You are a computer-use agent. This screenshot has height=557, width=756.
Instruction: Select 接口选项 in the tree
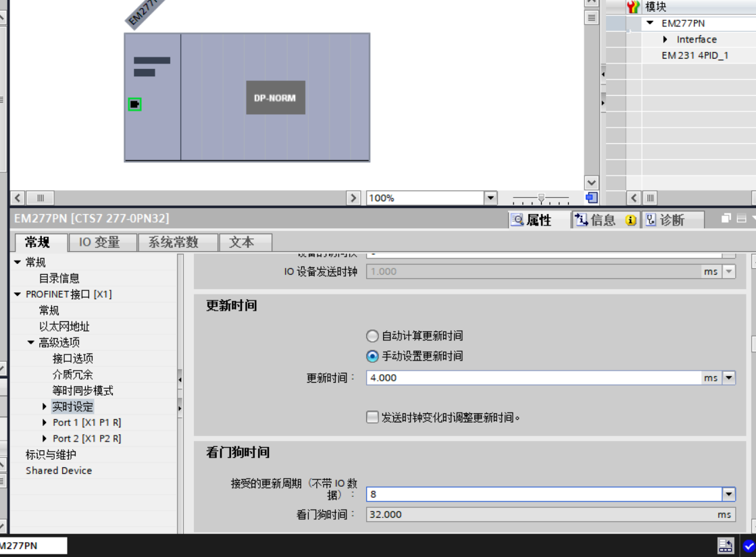point(73,359)
